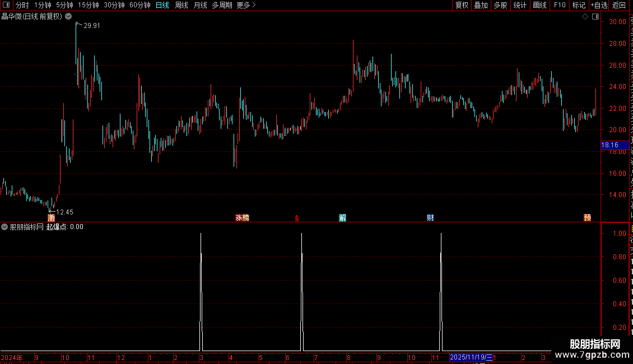Viewport: 633px width, 364px height.
Task: Add stock via +自选 button
Action: pyautogui.click(x=599, y=5)
